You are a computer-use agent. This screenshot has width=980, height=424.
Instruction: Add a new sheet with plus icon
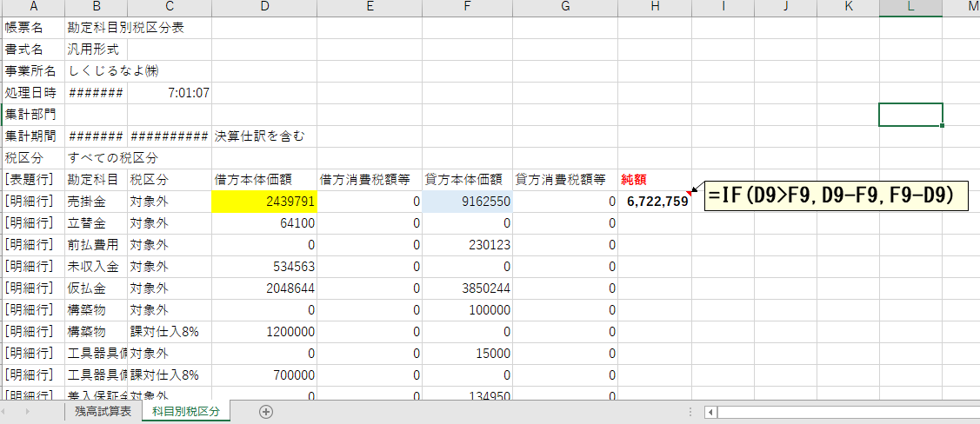point(266,412)
